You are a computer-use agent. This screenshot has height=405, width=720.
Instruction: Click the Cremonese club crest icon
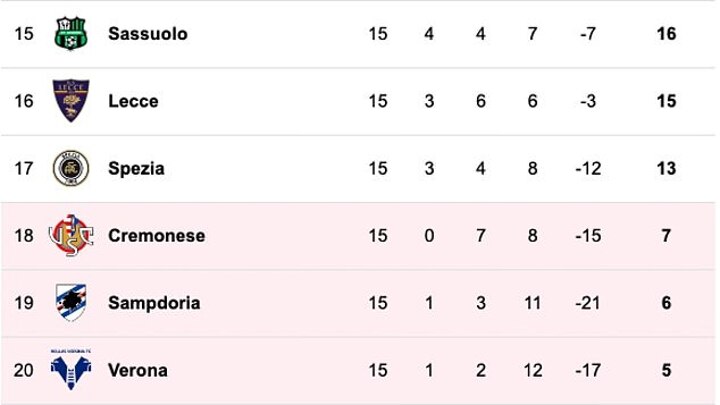pos(70,236)
